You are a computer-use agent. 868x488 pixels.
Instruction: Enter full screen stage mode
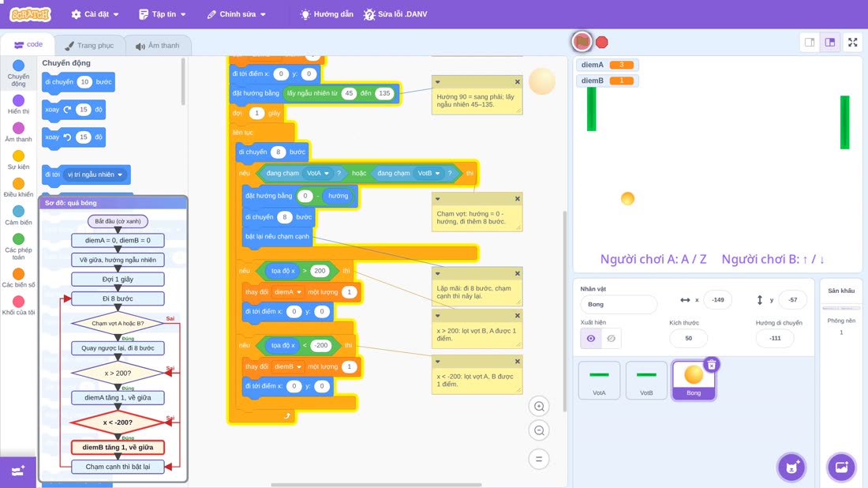click(852, 42)
